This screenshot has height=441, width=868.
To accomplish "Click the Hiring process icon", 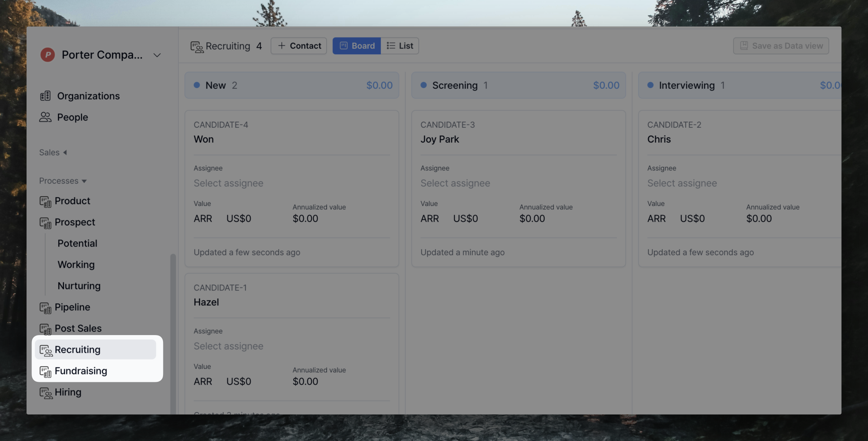I will 46,392.
